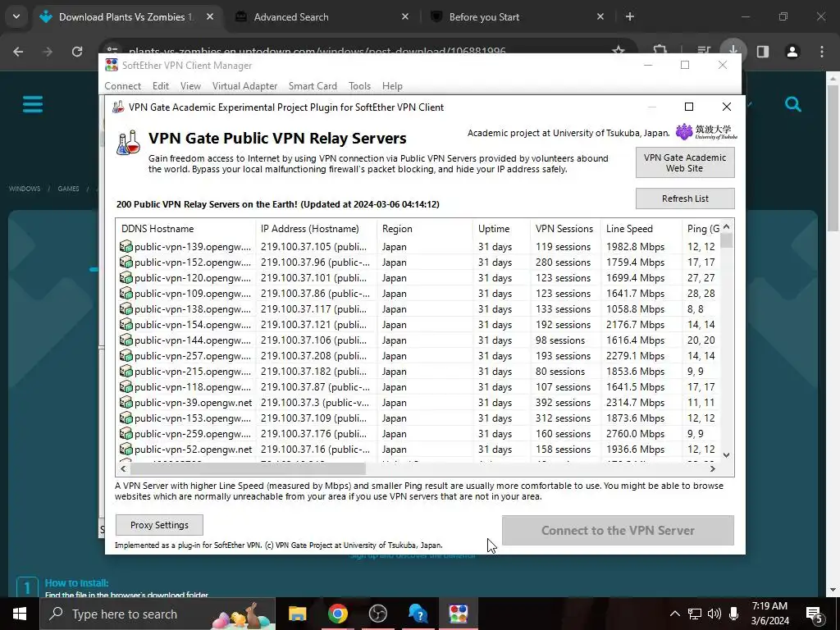Click Windows taskbar search box
The height and width of the screenshot is (630, 840).
tap(157, 614)
